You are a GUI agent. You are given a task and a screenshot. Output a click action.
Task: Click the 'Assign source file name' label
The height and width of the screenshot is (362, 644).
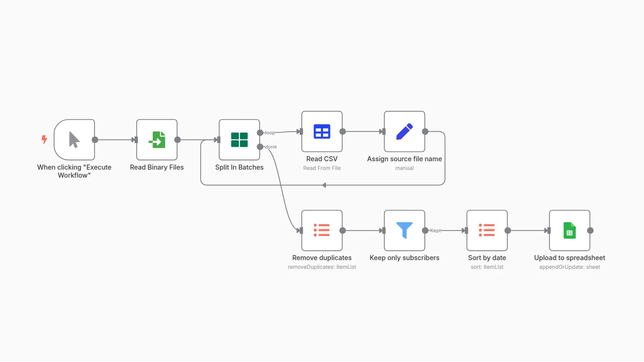[404, 159]
